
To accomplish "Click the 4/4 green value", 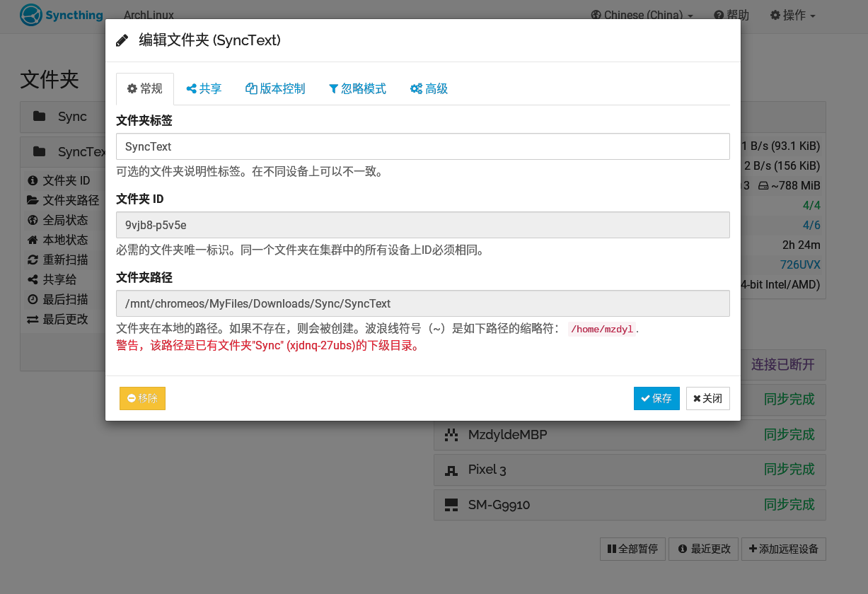I will click(x=811, y=205).
